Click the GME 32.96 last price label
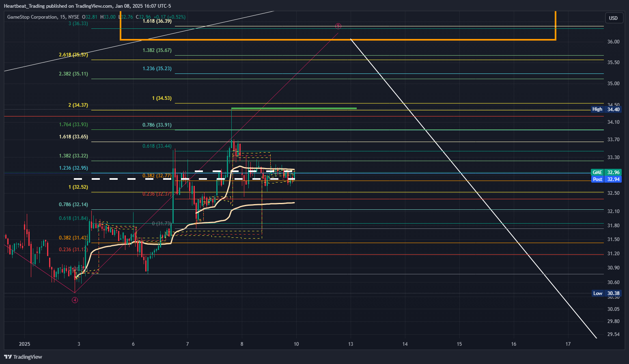629x364 pixels. tap(606, 172)
